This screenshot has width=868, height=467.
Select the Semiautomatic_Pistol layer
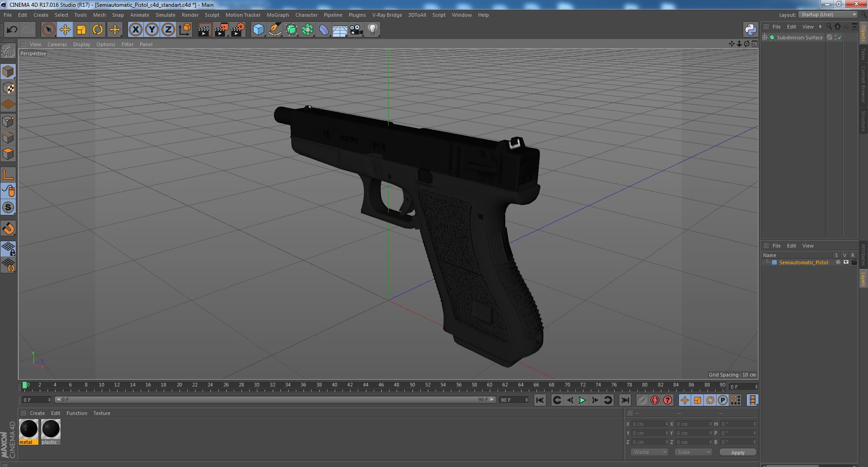coord(803,262)
